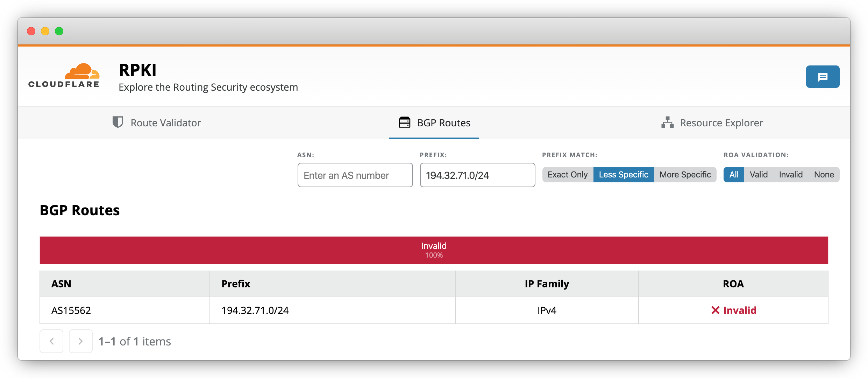The image size is (868, 378).
Task: Open the blue chat feedback button
Action: (x=822, y=77)
